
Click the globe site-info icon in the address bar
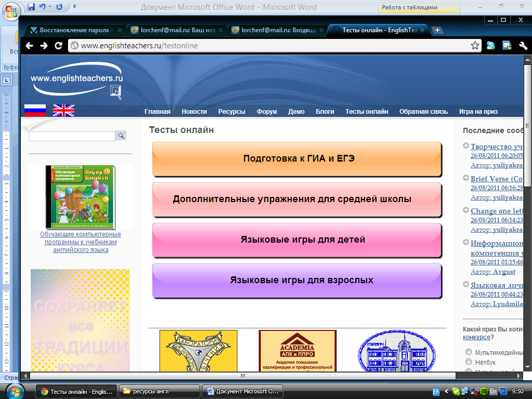pos(74,46)
